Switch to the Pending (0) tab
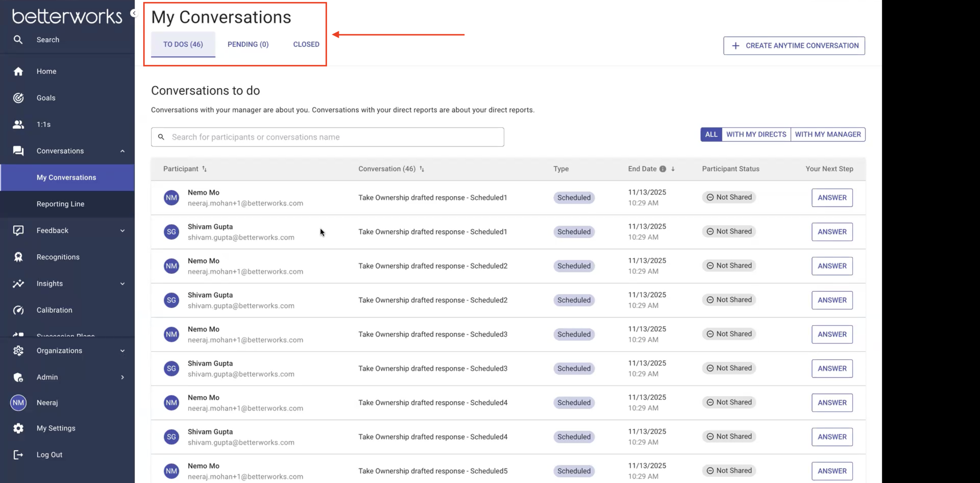 (x=248, y=44)
